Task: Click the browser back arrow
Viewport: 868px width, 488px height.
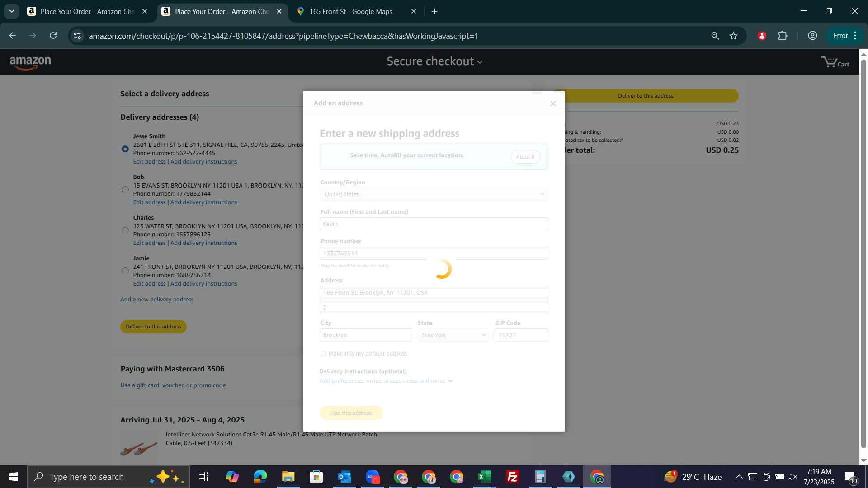Action: [x=13, y=36]
